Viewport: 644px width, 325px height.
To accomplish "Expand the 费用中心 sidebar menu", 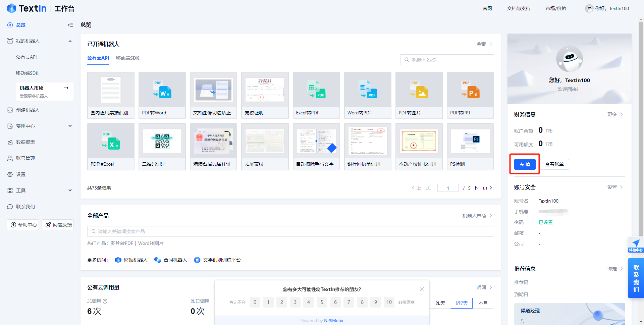I will (70, 126).
